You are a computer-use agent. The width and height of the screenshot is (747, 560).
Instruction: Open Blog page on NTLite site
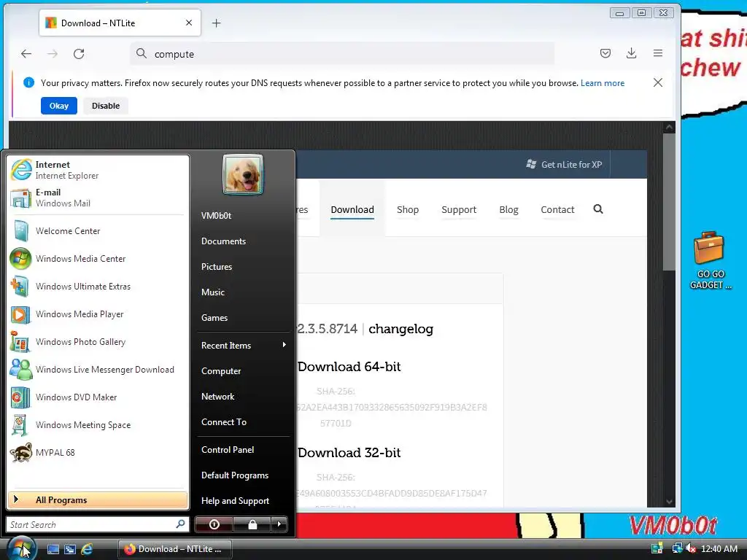(508, 210)
